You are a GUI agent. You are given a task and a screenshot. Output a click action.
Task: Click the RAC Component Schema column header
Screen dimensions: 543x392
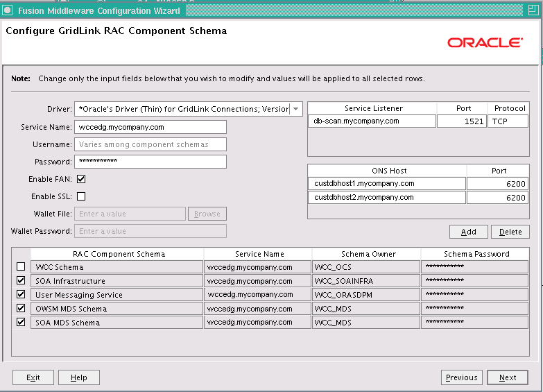(117, 254)
